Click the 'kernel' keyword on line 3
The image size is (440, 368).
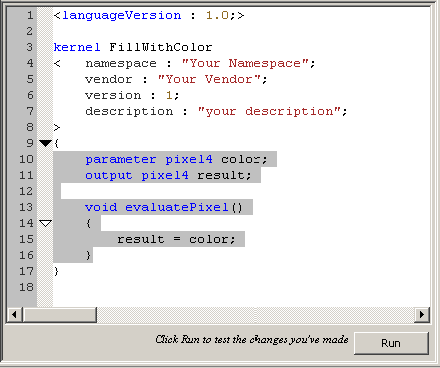click(77, 47)
